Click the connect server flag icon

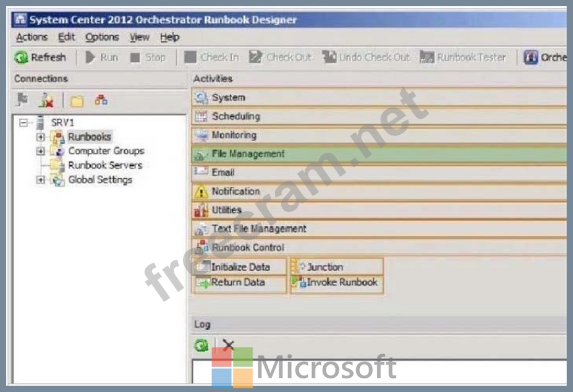[x=23, y=100]
